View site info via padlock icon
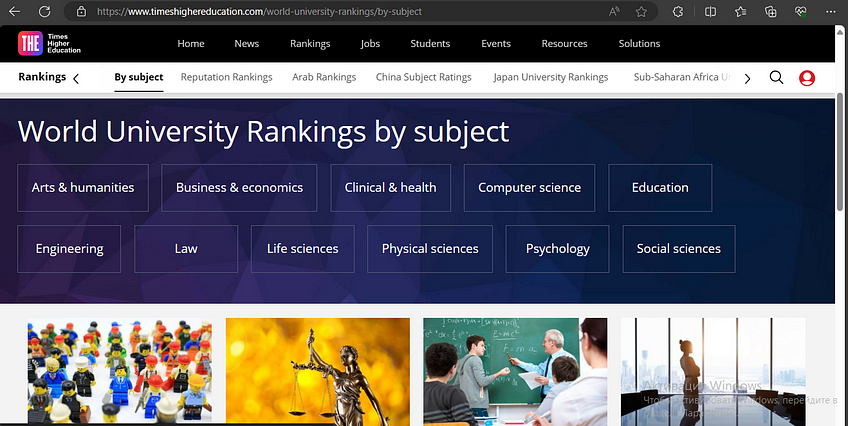The width and height of the screenshot is (848, 426). [x=82, y=11]
